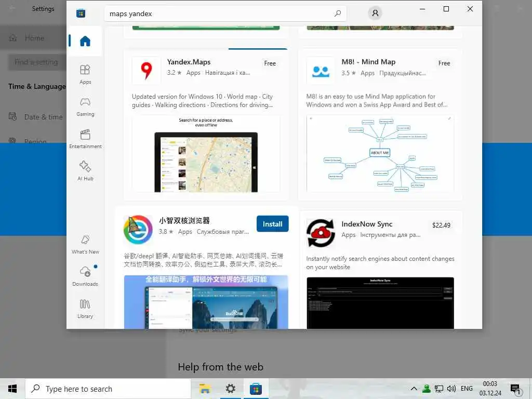The image size is (532, 399).
Task: Click the IndexNow Sync black screenshot thumbnail
Action: tap(380, 303)
